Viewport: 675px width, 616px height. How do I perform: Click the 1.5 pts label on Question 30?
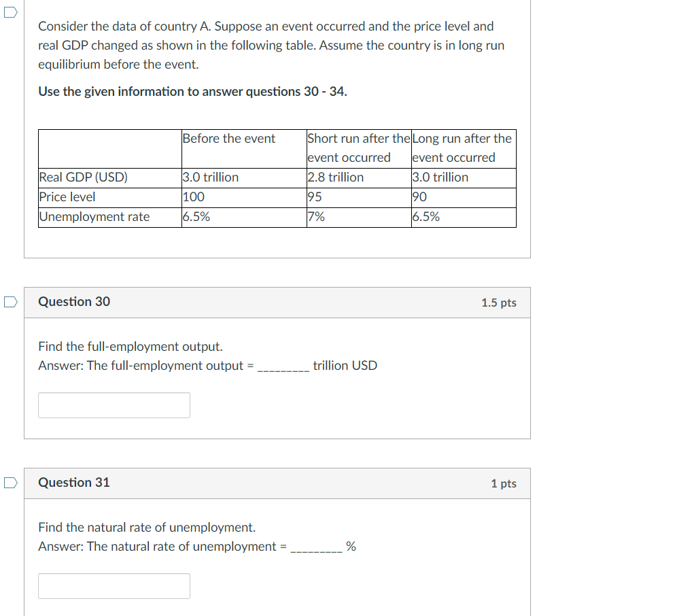499,303
